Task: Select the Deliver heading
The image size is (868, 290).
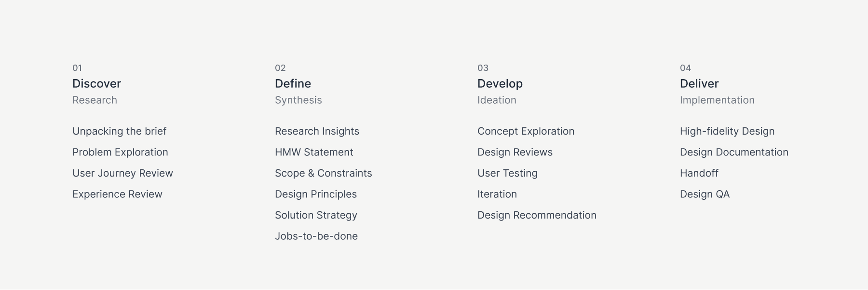Action: coord(699,83)
